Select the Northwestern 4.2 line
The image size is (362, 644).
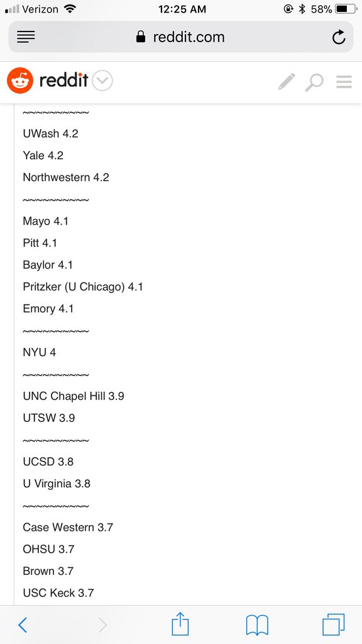click(x=66, y=177)
